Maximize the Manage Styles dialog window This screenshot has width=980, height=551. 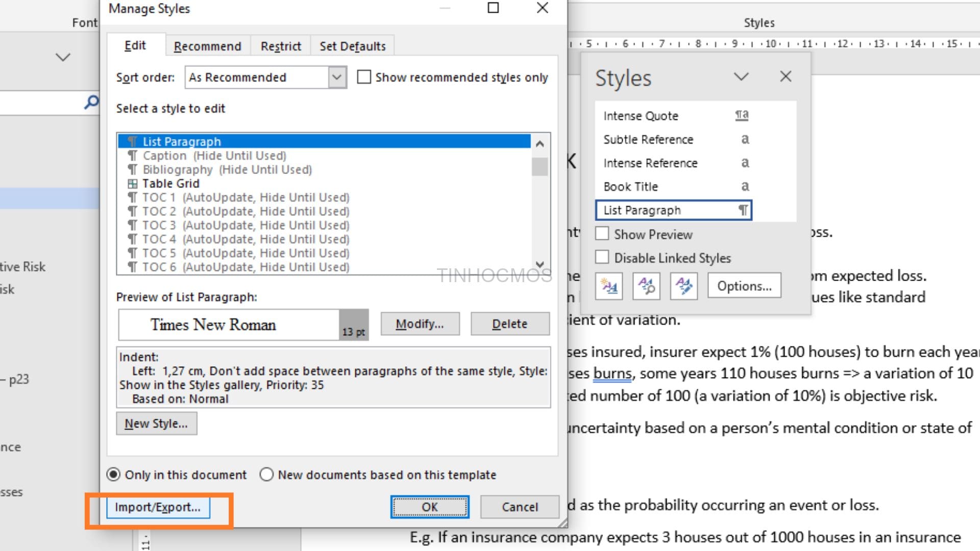(x=493, y=8)
